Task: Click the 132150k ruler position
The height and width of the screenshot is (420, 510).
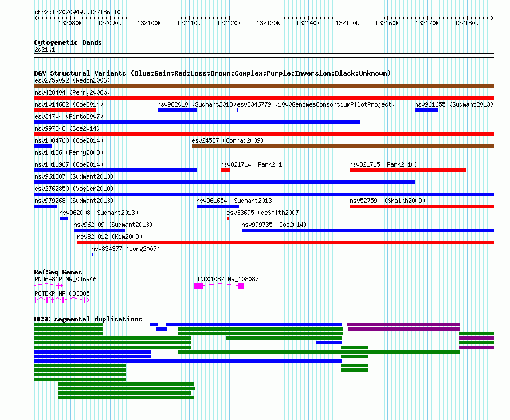Action: pos(347,23)
